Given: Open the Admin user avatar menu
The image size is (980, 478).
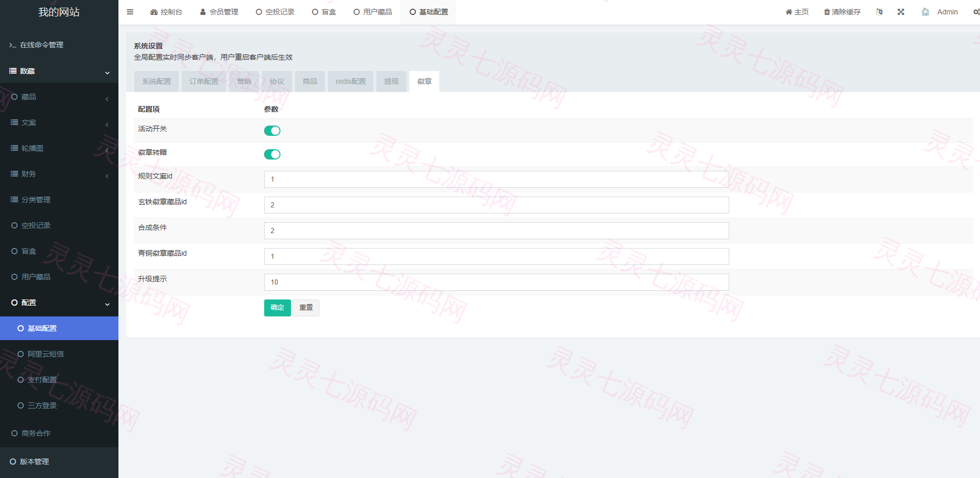Looking at the screenshot, I should (940, 12).
